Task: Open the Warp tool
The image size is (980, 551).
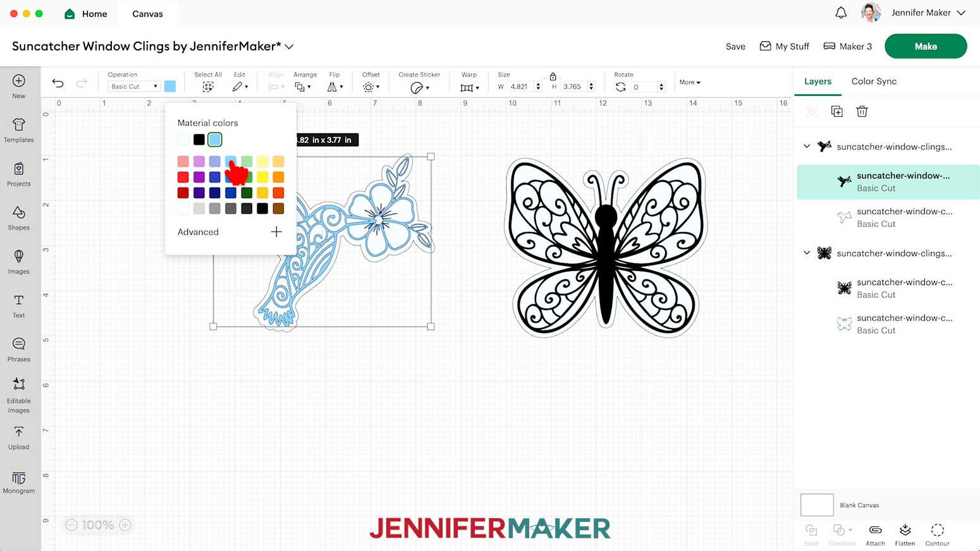Action: click(x=469, y=88)
